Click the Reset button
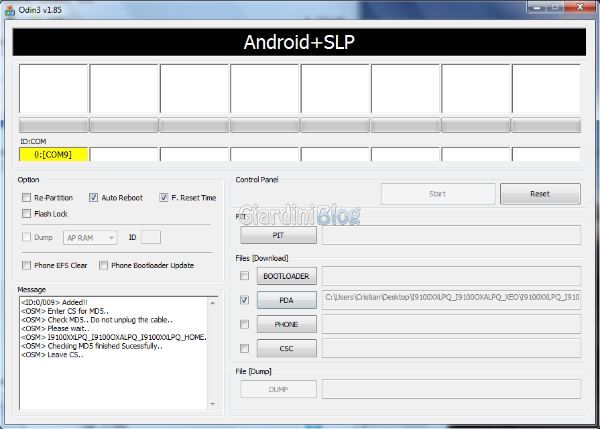The image size is (600, 429). click(x=540, y=194)
